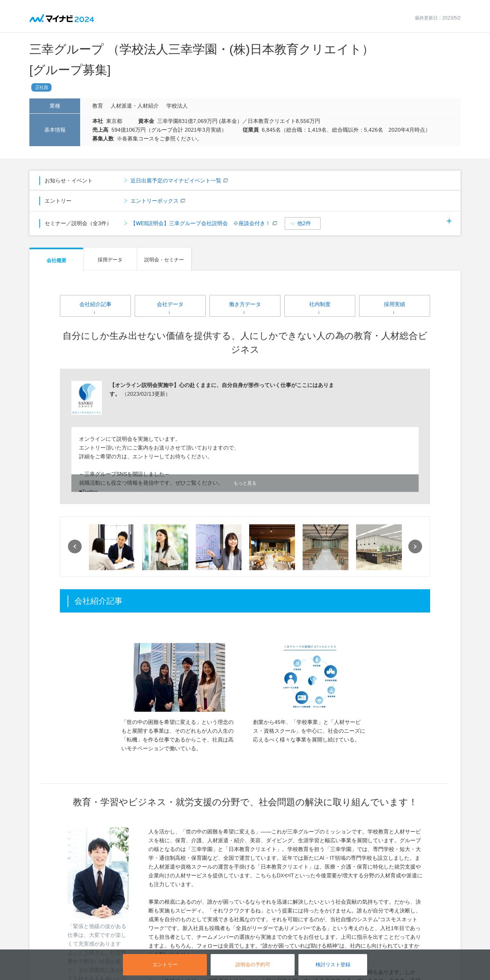
Task: Click the external-link icon beside エントリーボックス
Action: [x=183, y=201]
